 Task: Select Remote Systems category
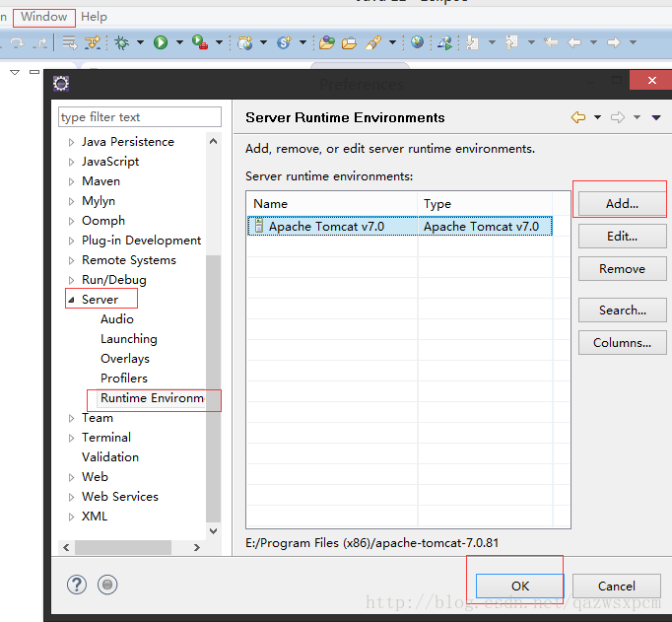(129, 260)
